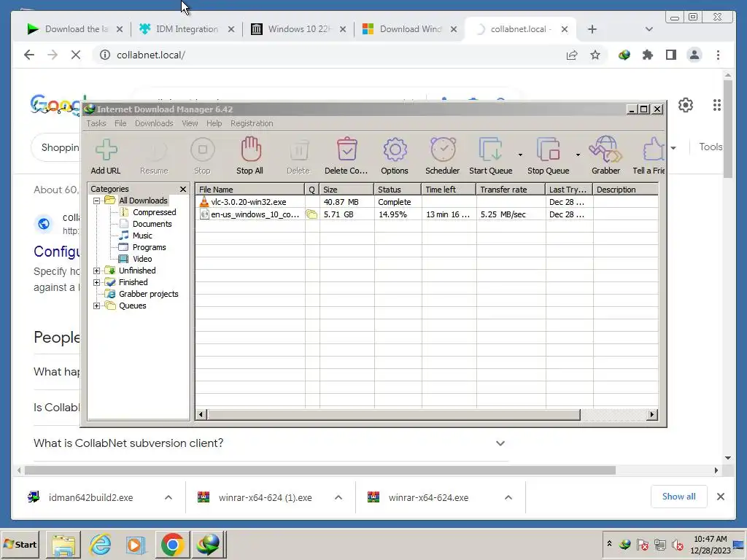Open options for idman642build2.exe download
747x560 pixels.
pos(169,497)
